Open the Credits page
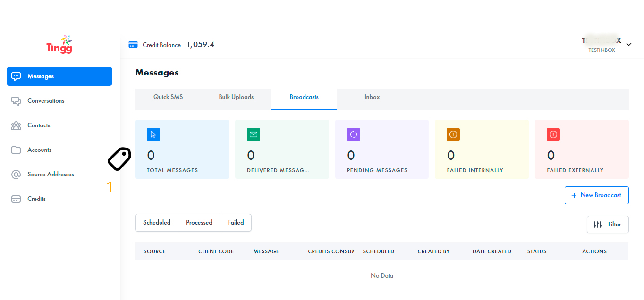Screen dimensions: 644x300 tap(59, 199)
